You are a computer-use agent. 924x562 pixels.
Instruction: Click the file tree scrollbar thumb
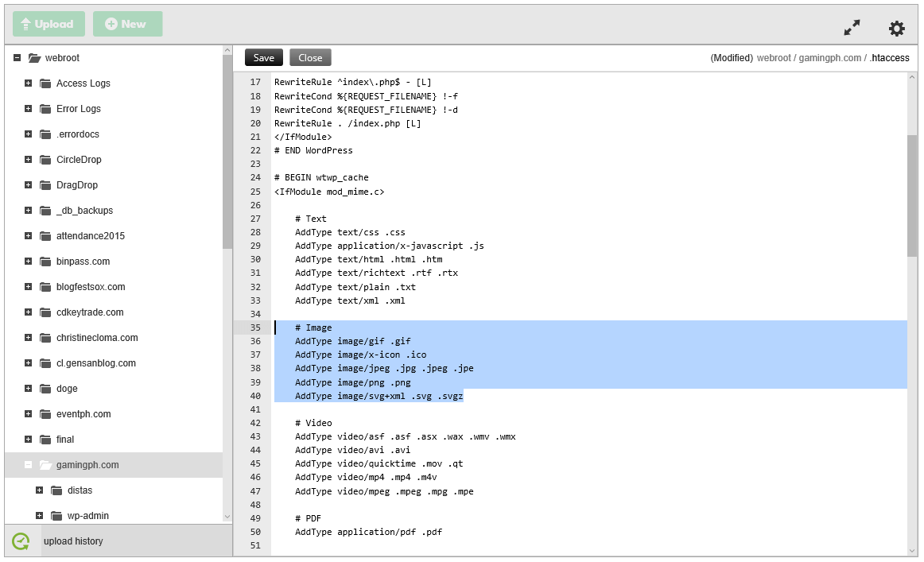[227, 153]
